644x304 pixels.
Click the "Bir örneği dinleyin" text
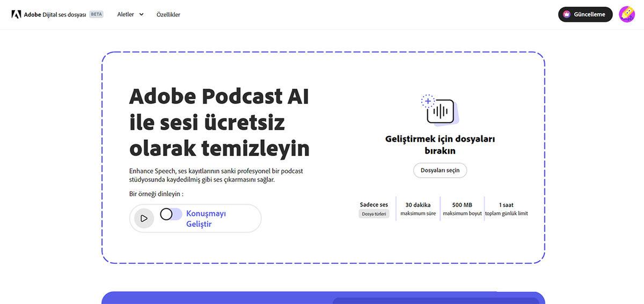click(x=156, y=194)
